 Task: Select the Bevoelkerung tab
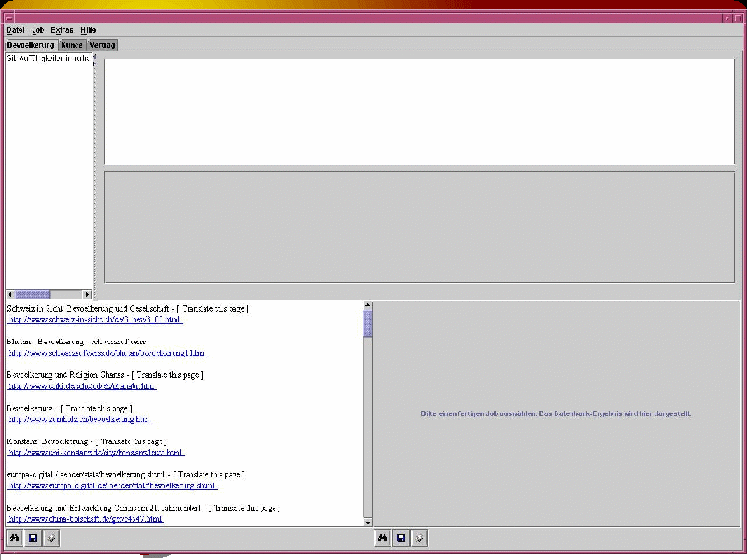tap(30, 44)
